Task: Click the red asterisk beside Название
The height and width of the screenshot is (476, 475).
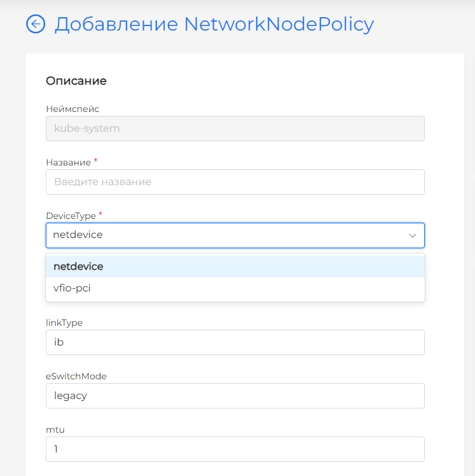Action: [x=95, y=160]
